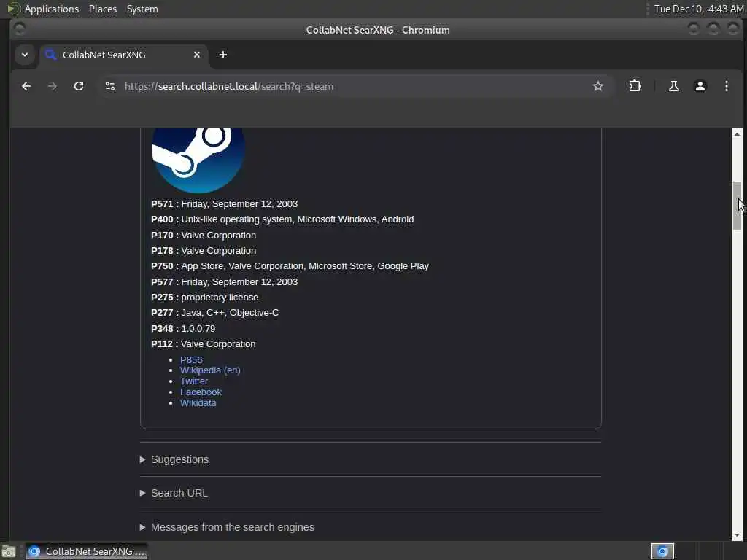The image size is (747, 560).
Task: Select the 'P112 : Valve Corporation' line
Action: click(x=204, y=344)
